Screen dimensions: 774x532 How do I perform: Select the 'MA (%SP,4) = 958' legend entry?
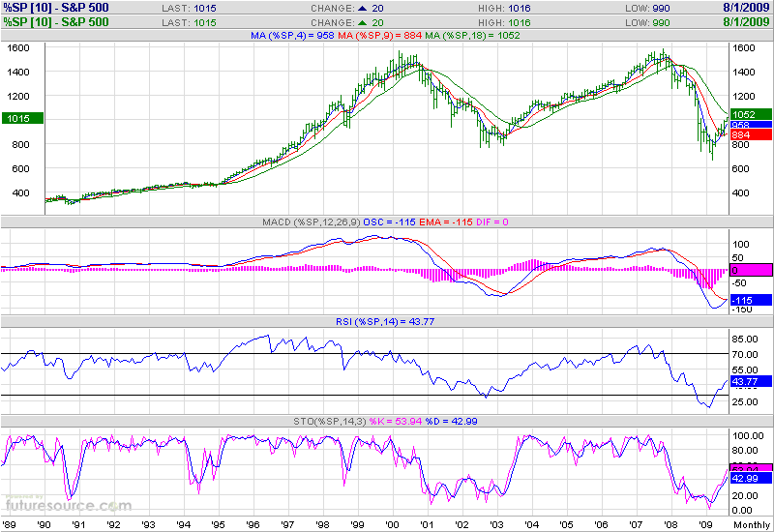(x=292, y=36)
